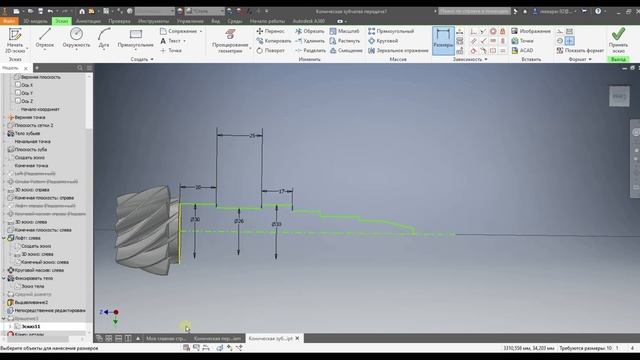Expand the Эскиз11 tree node
The width and height of the screenshot is (640, 360).
10,327
